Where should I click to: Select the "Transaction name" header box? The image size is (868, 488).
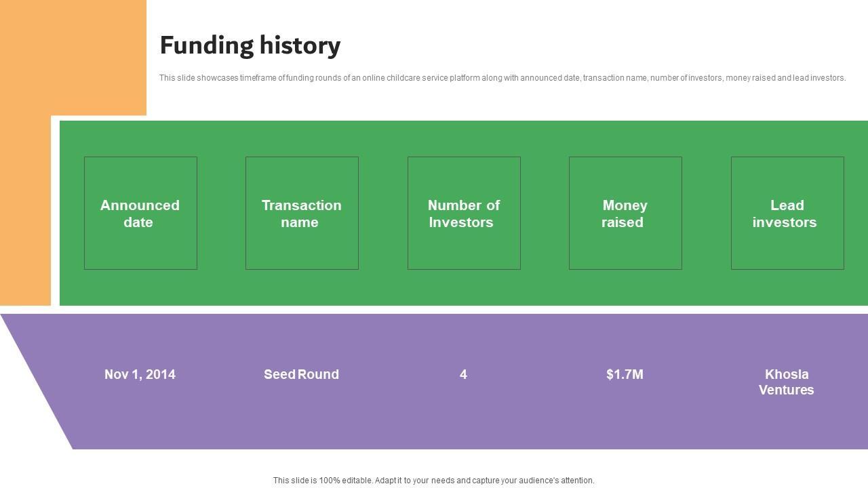302,213
